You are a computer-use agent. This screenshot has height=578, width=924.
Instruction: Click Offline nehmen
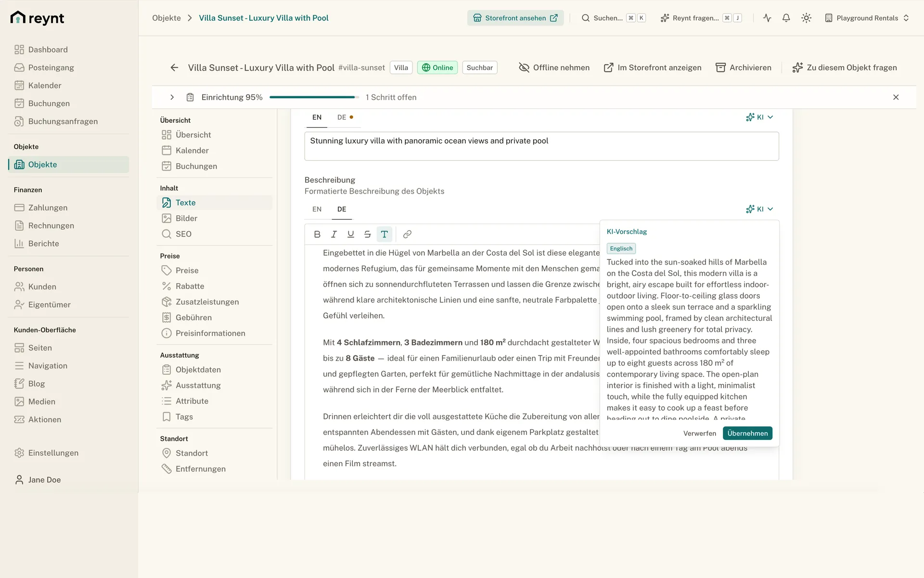pyautogui.click(x=554, y=67)
